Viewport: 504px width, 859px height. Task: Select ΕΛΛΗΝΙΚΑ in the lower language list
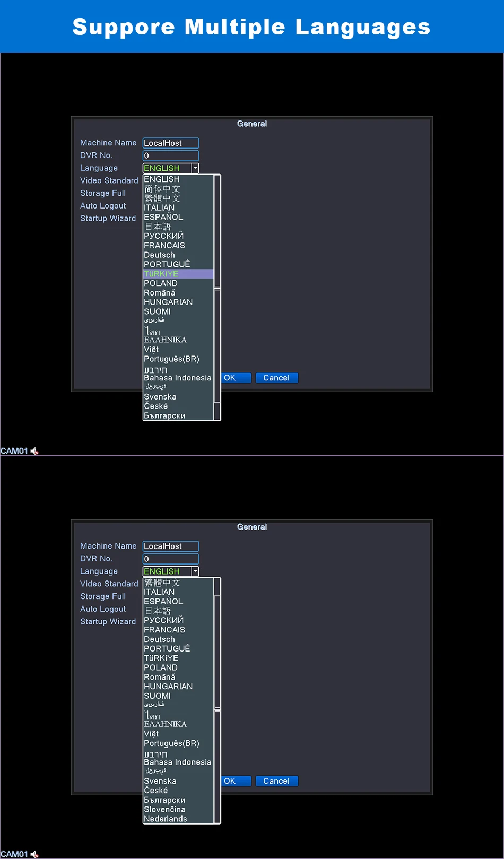tap(178, 724)
